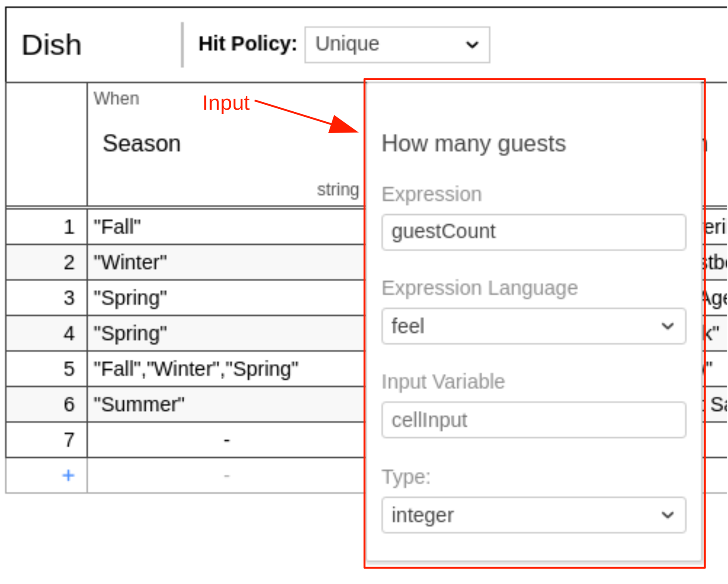Edit the How many guests label

pos(473,144)
